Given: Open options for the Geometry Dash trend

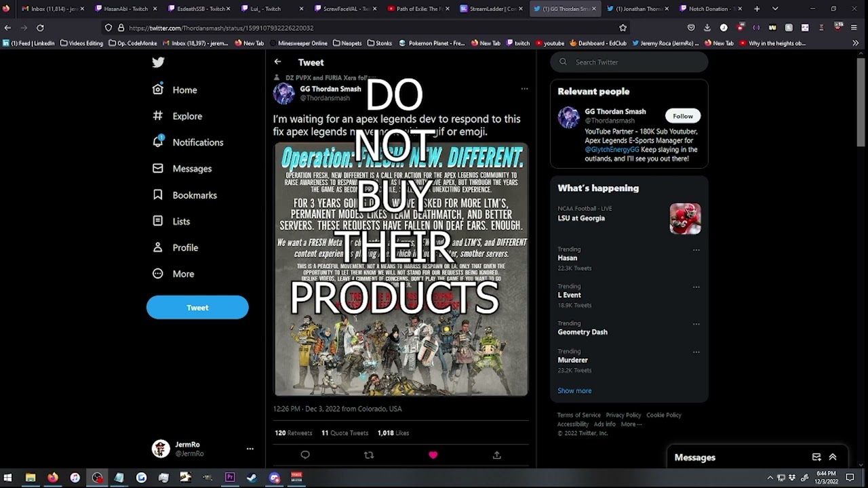Looking at the screenshot, I should 696,325.
